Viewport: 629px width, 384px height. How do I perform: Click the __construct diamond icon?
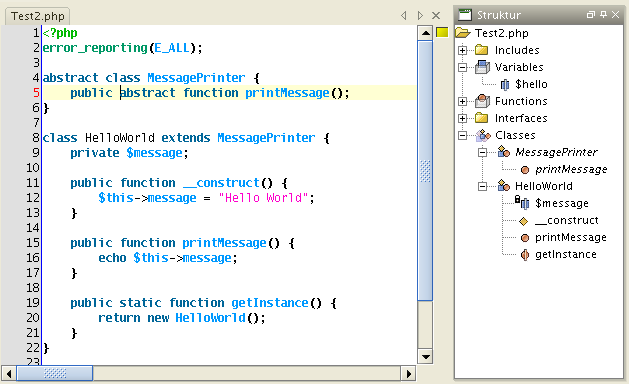pos(523,221)
